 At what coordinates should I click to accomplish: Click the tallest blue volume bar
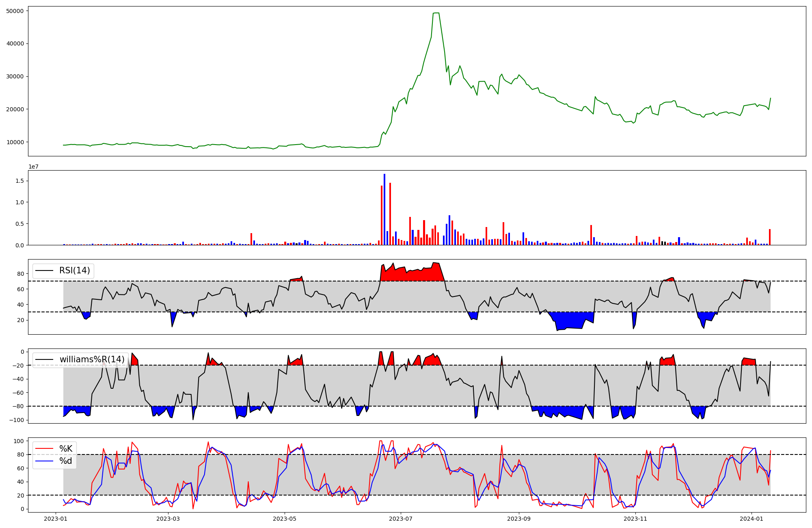tap(384, 209)
